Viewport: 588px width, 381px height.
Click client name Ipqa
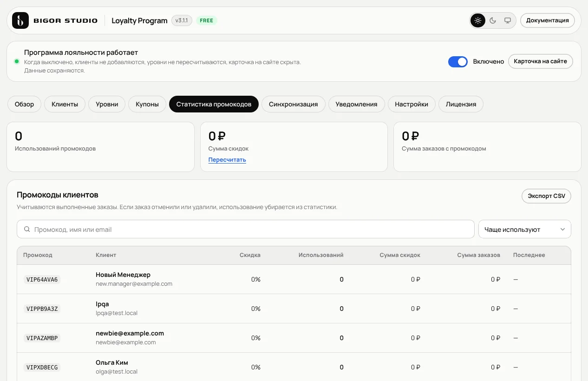point(102,304)
